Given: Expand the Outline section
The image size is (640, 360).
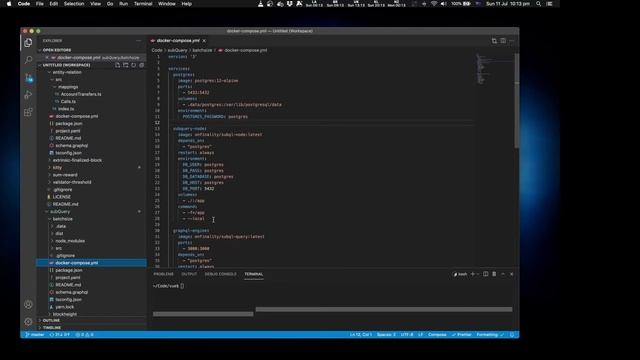Looking at the screenshot, I should pyautogui.click(x=51, y=320).
